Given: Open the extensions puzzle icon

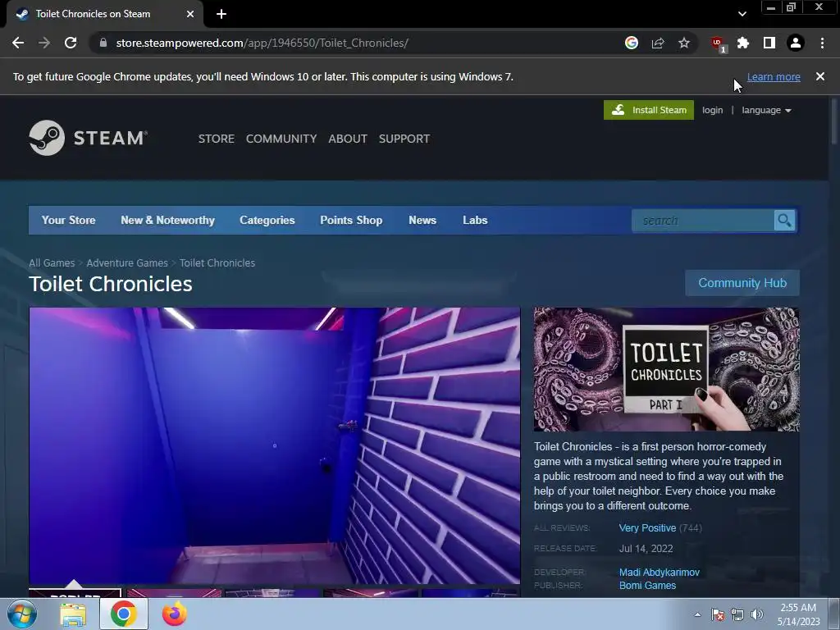Looking at the screenshot, I should tap(743, 43).
